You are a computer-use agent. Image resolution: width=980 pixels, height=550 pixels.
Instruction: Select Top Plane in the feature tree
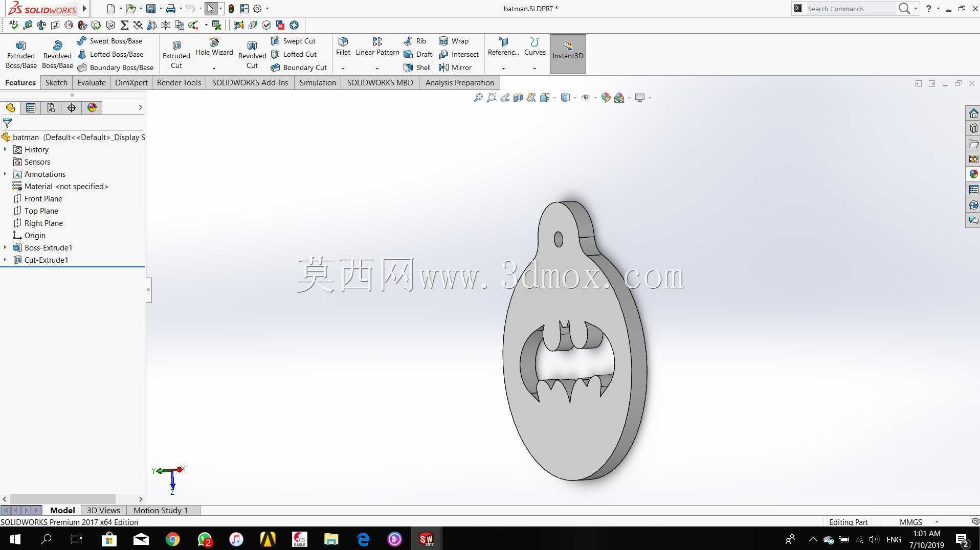36,211
